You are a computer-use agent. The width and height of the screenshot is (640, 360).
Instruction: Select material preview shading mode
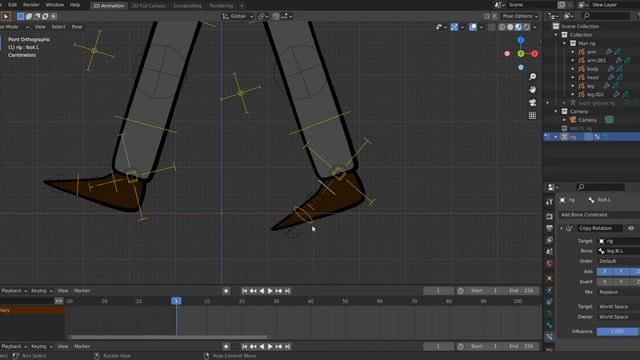pyautogui.click(x=518, y=27)
